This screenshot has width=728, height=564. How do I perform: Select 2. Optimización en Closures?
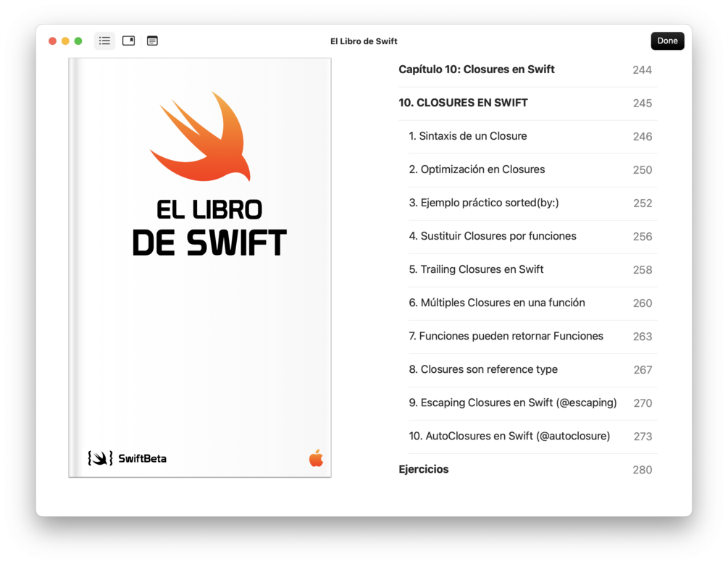pos(532,170)
